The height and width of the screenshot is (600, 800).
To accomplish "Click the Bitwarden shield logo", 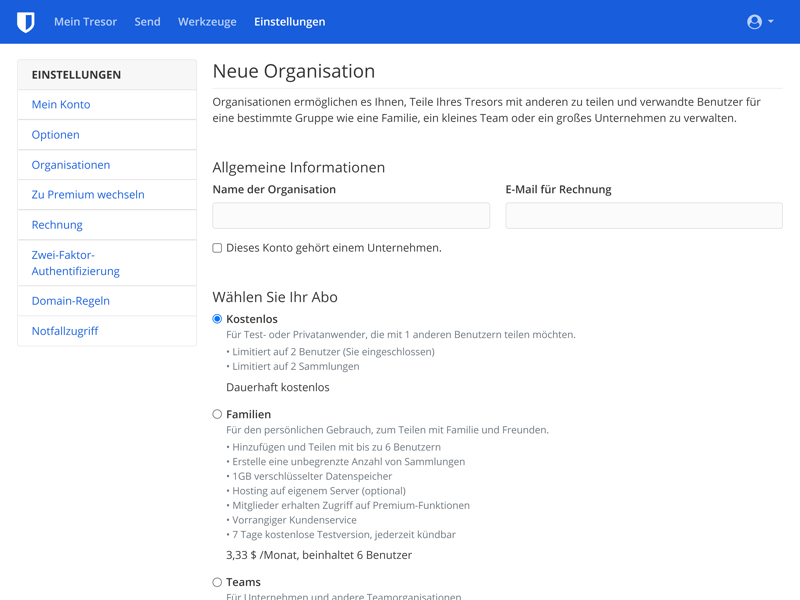I will tap(26, 22).
